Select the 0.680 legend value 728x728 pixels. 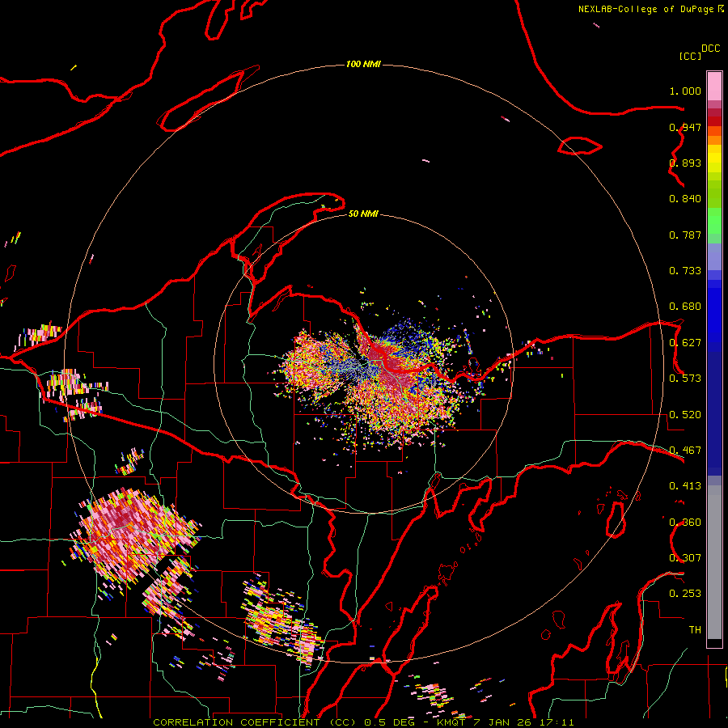tap(685, 307)
